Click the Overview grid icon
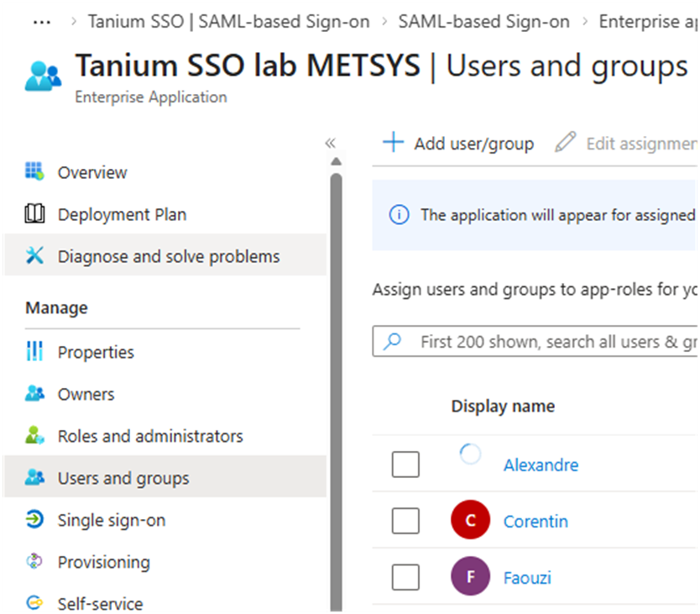Viewport: 700px width, 614px height. [34, 172]
